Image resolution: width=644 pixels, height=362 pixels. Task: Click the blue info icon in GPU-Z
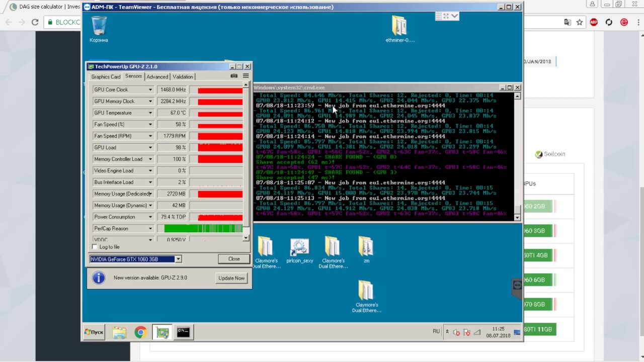pos(99,278)
